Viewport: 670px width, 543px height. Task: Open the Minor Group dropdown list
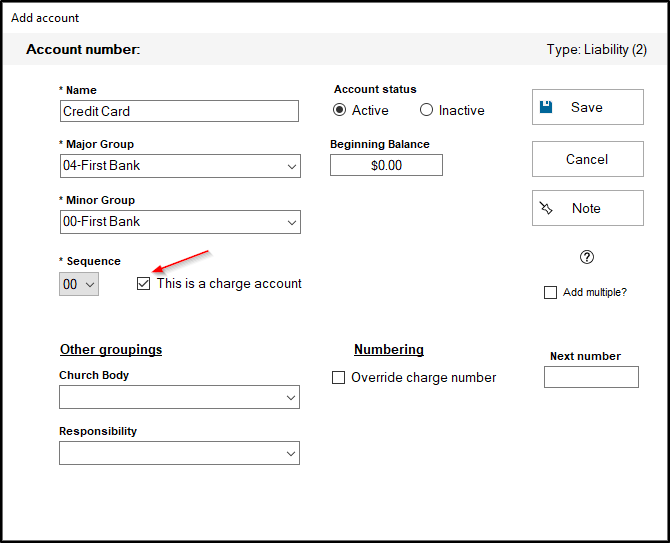(x=290, y=222)
